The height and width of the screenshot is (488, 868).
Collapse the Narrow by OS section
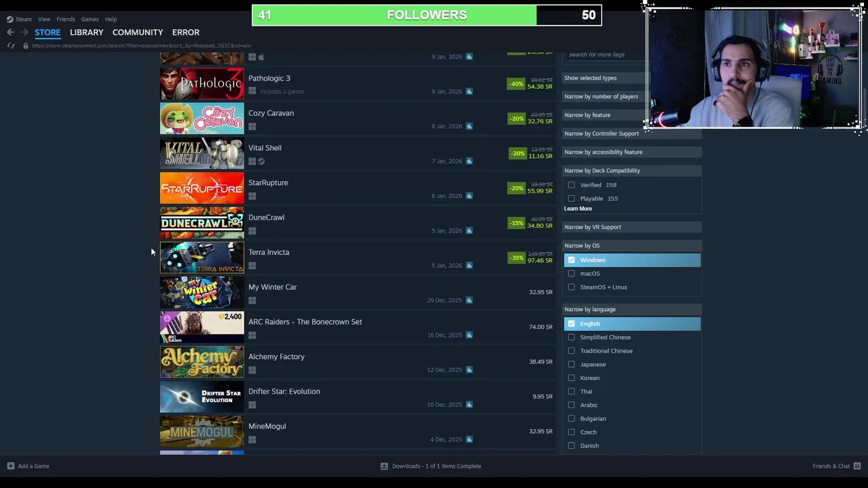631,245
